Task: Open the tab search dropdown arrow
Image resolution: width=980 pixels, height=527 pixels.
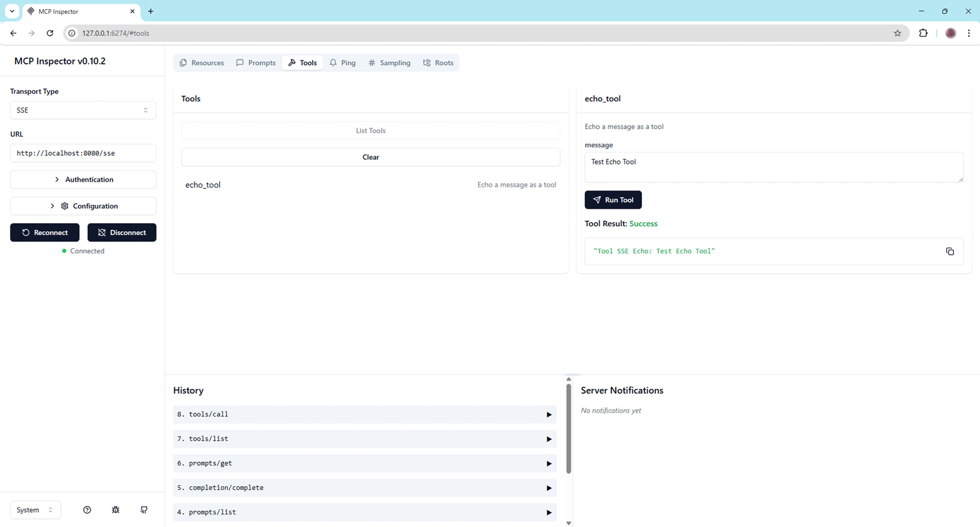Action: click(12, 11)
